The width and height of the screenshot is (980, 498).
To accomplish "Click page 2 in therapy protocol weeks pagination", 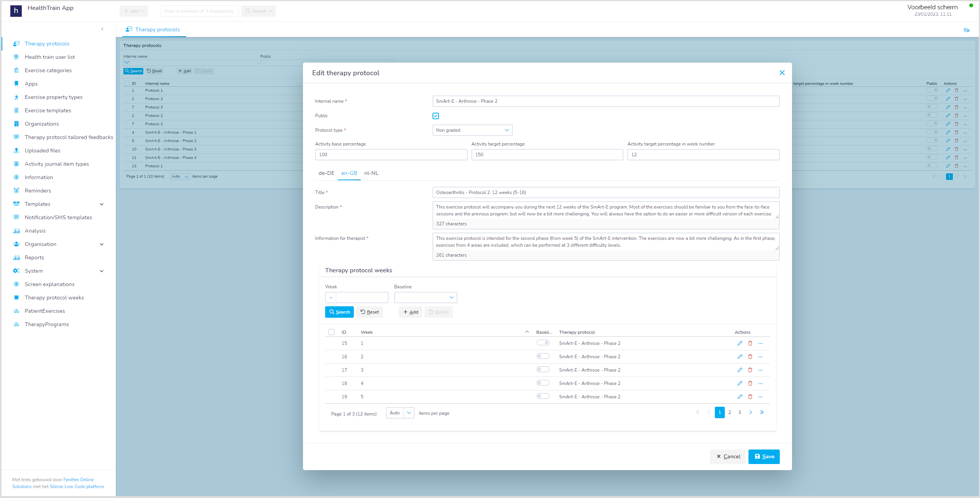I will 730,413.
